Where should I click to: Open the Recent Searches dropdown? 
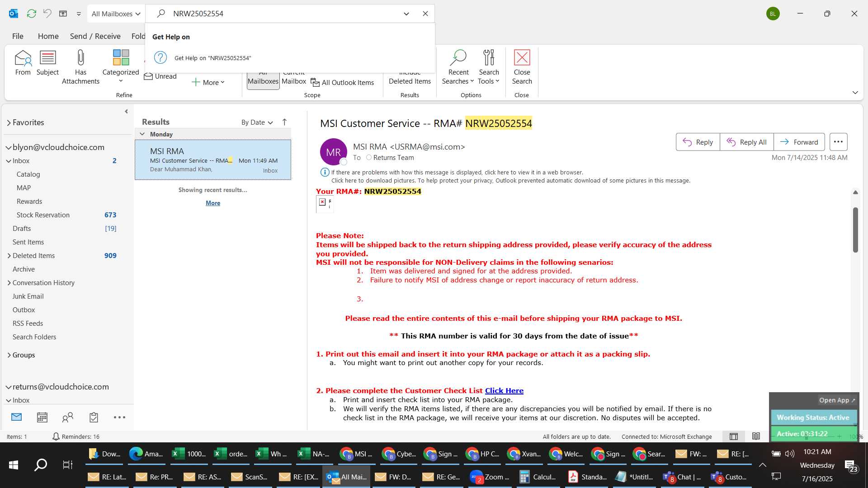click(x=458, y=67)
